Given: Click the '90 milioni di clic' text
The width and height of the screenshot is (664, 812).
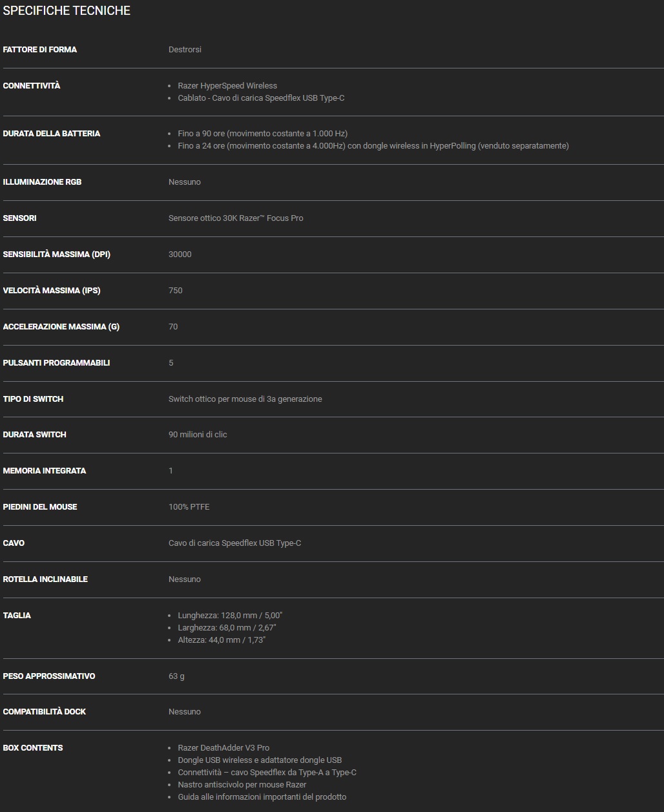Looking at the screenshot, I should pyautogui.click(x=198, y=435).
